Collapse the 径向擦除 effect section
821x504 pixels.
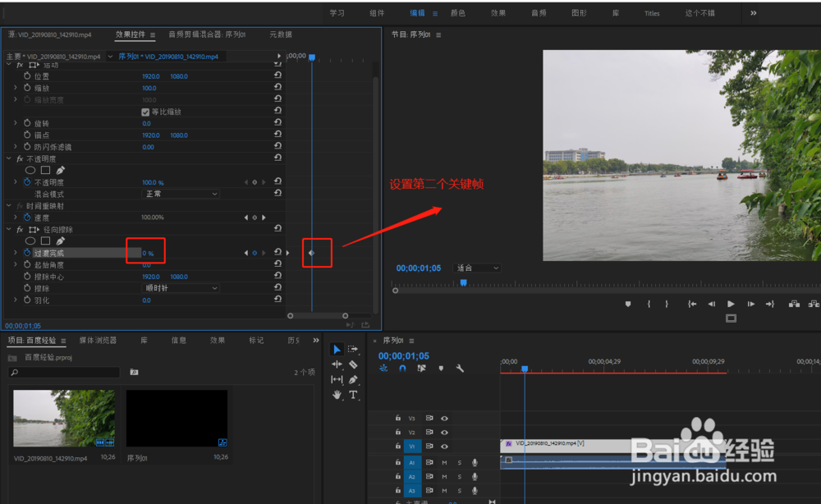8,229
